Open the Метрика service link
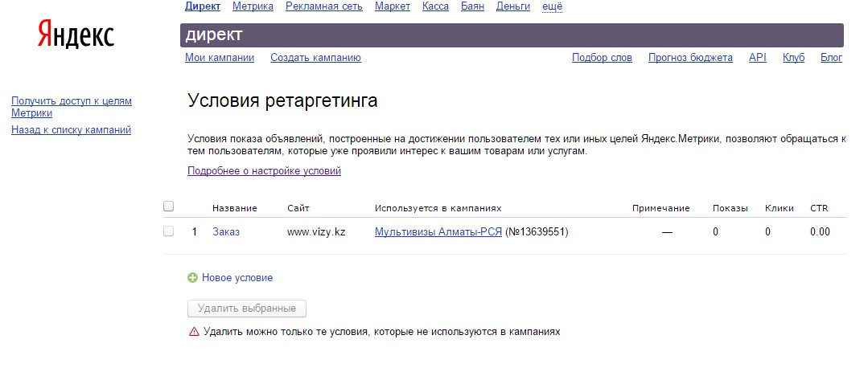868x372 pixels. (x=253, y=6)
